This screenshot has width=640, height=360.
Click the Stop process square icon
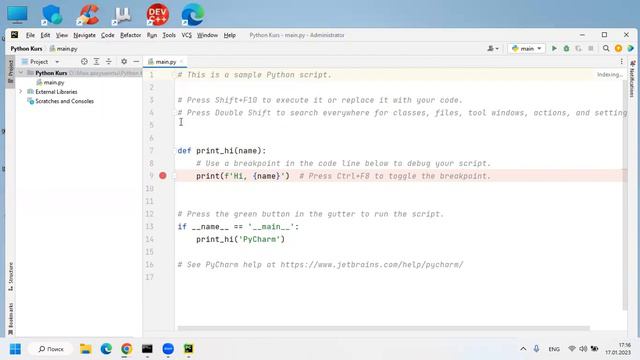pos(591,48)
